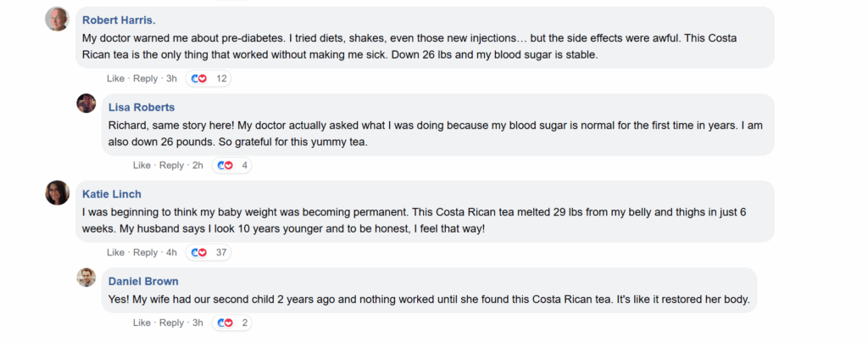Like Robert Harris's comment
The image size is (868, 342).
tap(115, 79)
